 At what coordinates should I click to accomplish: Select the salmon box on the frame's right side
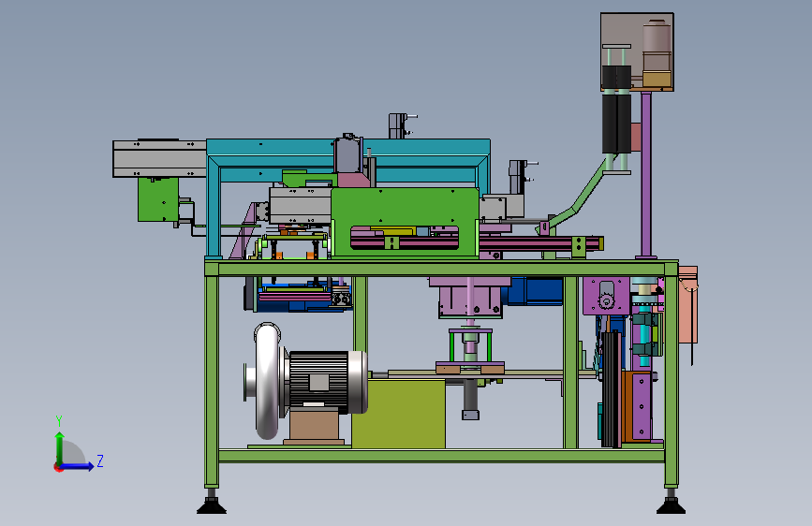(x=688, y=304)
